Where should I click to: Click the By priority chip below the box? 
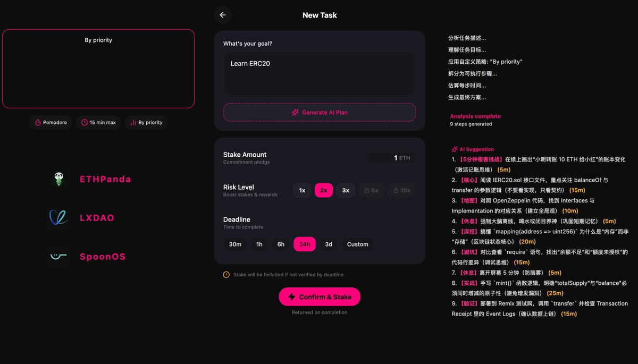(146, 123)
